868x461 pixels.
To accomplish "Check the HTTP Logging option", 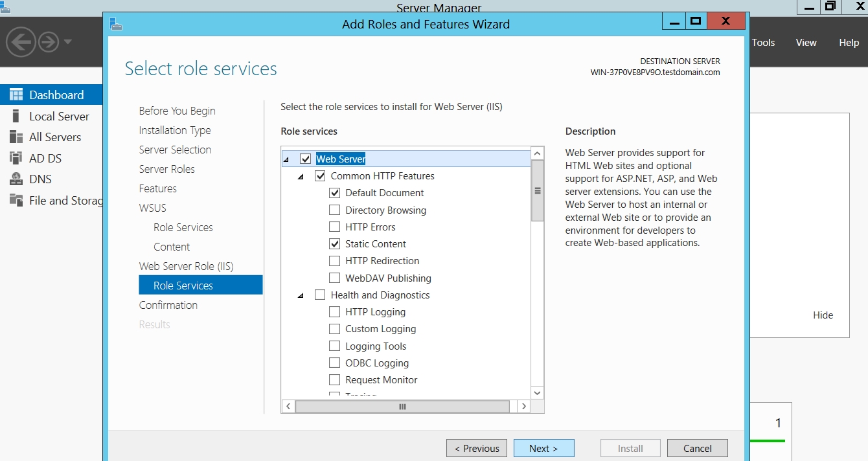I will pyautogui.click(x=335, y=312).
